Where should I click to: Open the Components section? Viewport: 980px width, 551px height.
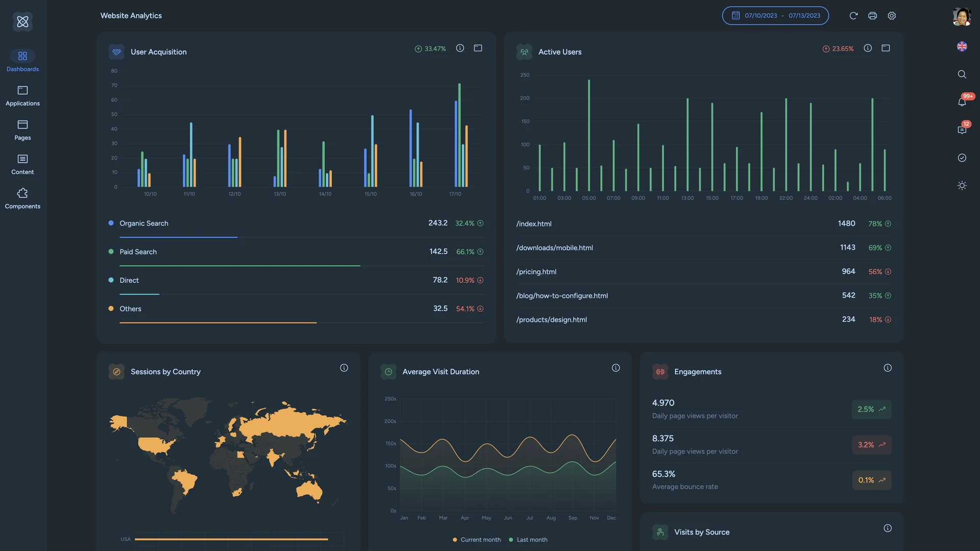point(22,198)
